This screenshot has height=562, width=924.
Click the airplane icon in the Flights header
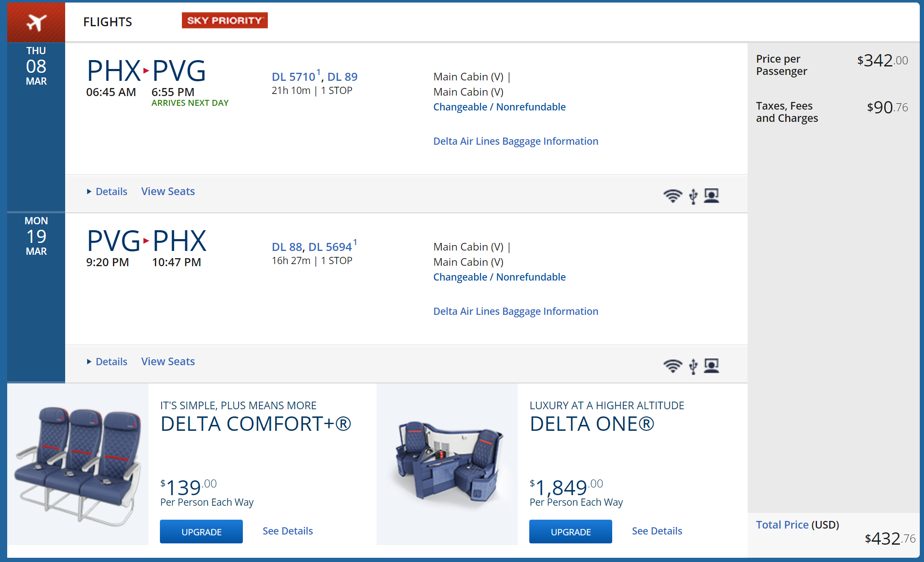36,22
